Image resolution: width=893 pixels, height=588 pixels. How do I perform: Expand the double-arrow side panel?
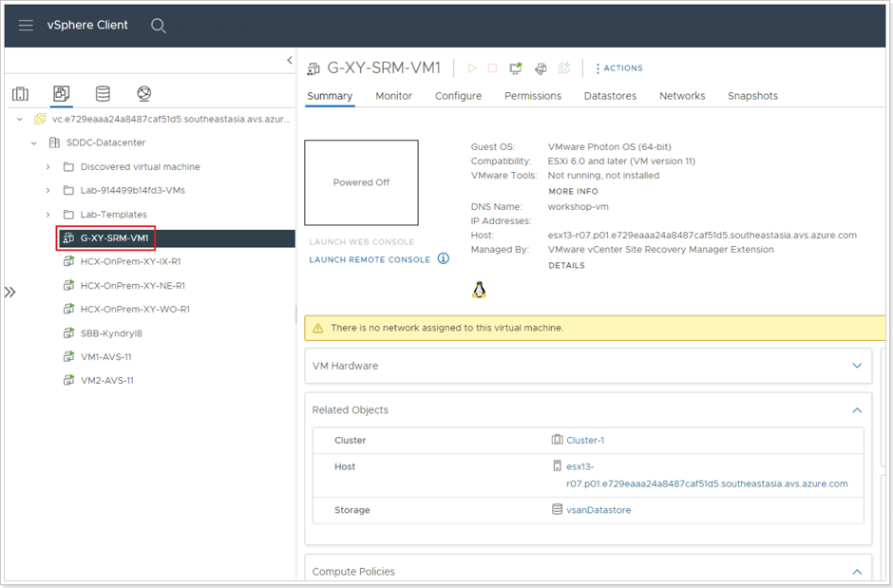pyautogui.click(x=10, y=292)
